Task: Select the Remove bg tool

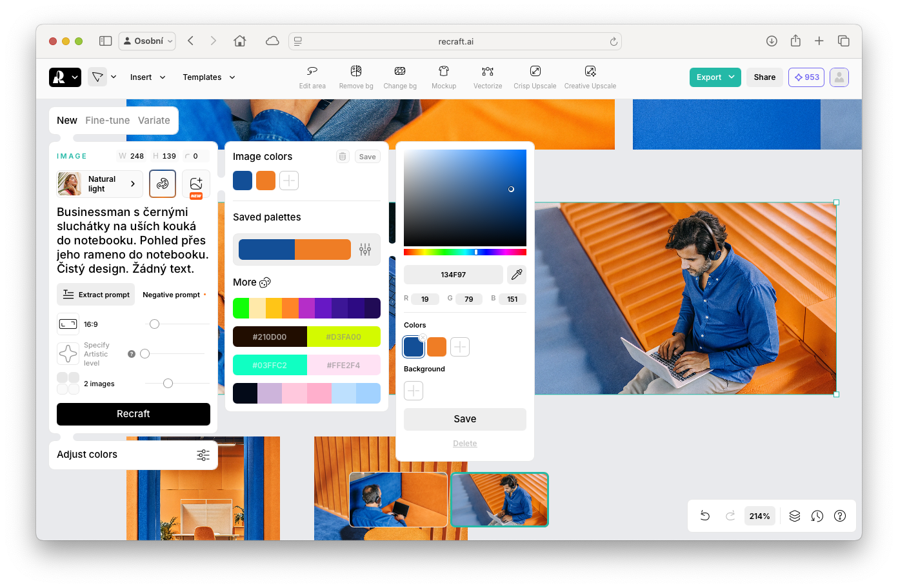Action: click(x=356, y=77)
